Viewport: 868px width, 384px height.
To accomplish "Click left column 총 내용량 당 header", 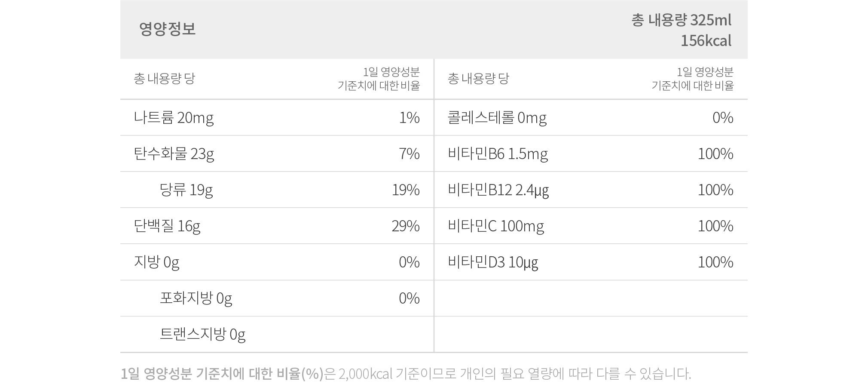I will [165, 78].
